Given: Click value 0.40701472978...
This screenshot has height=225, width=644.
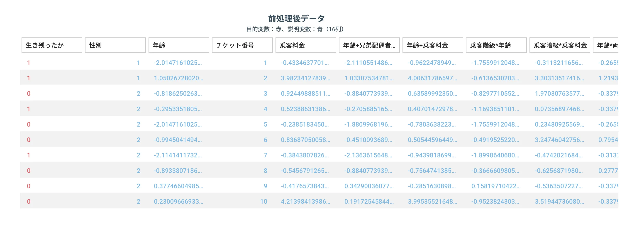Looking at the screenshot, I should click(x=432, y=109).
